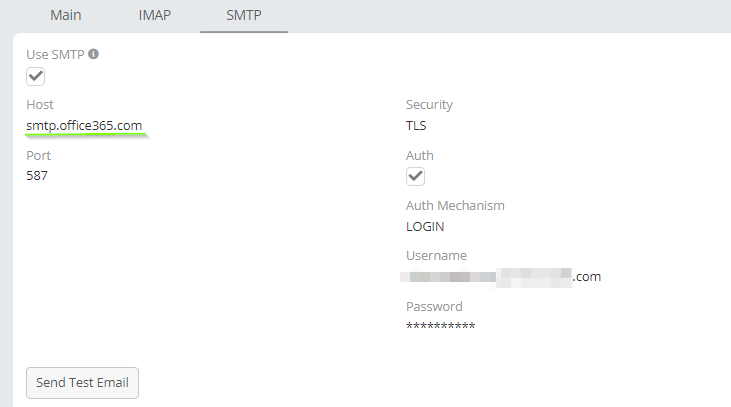Viewport: 731px width, 407px height.
Task: Click the Host field label
Action: (40, 104)
